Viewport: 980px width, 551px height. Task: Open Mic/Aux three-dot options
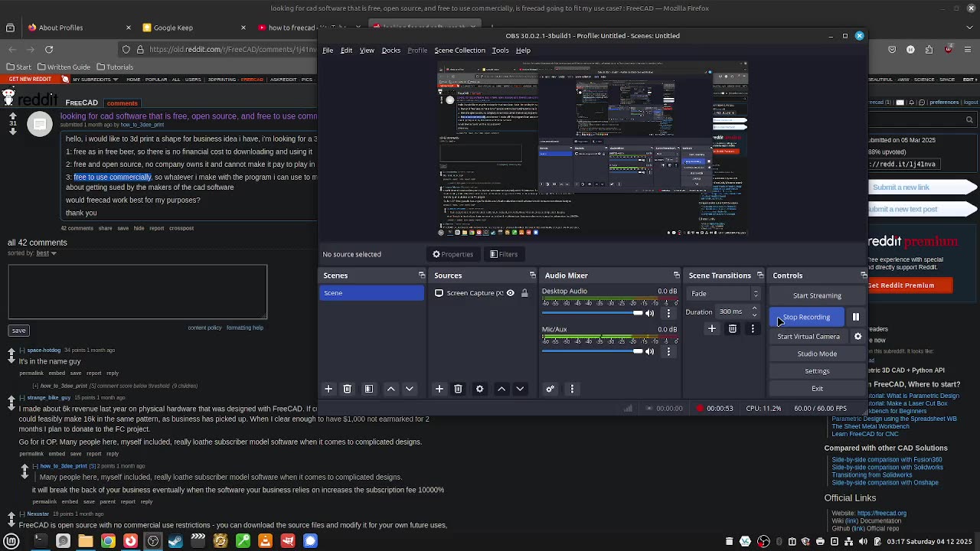click(x=668, y=351)
